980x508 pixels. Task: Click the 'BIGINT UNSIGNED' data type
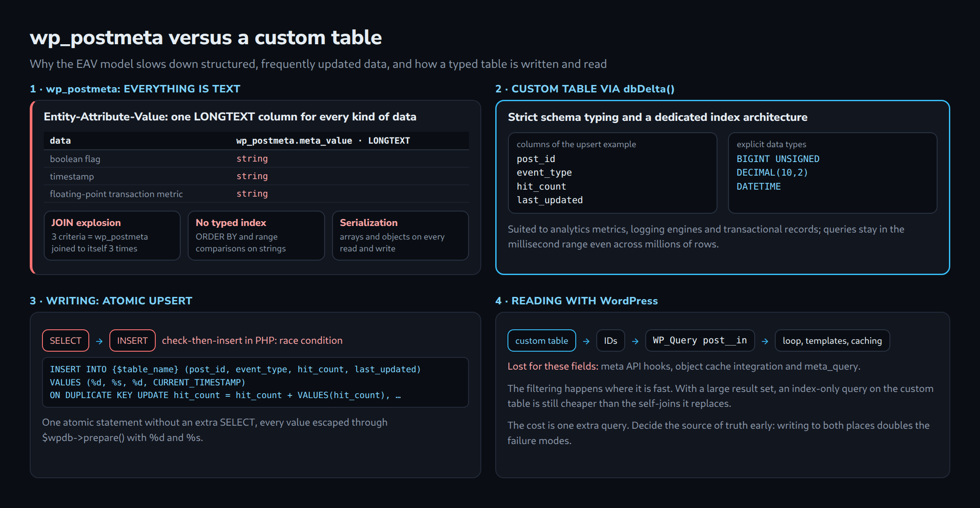778,159
